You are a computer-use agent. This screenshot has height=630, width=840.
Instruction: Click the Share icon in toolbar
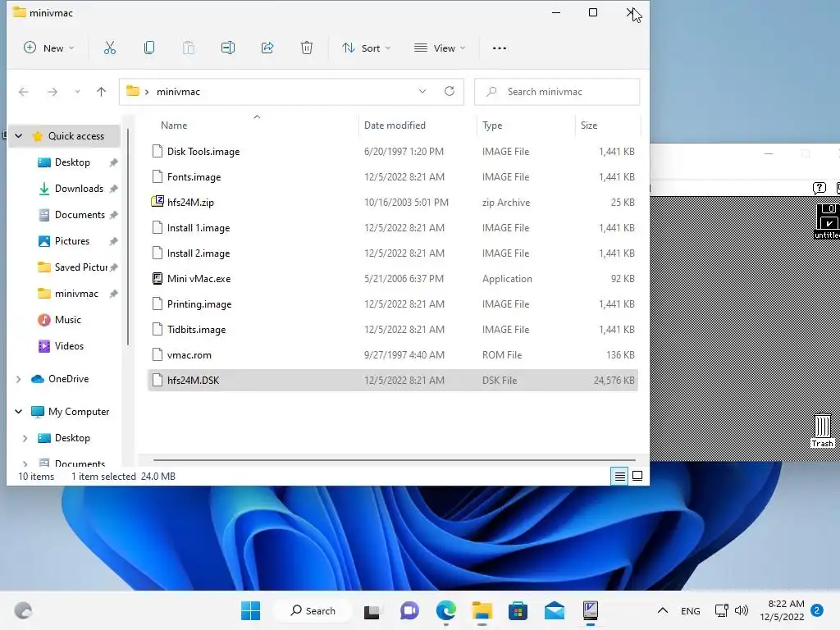point(267,48)
